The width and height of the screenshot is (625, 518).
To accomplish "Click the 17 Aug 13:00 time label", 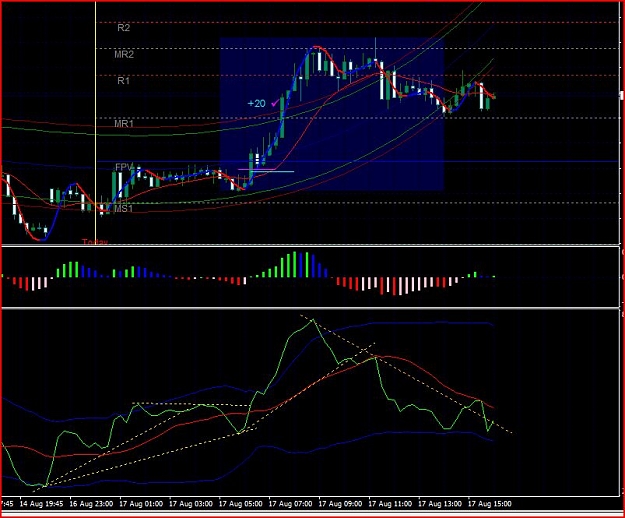I will (x=440, y=504).
